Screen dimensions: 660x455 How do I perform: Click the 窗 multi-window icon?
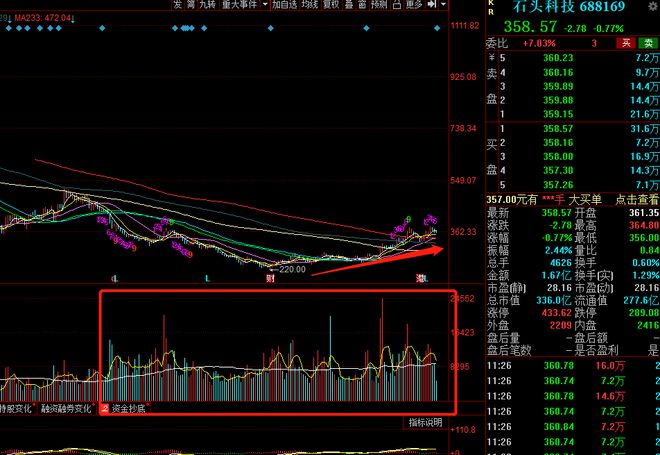coord(362,4)
